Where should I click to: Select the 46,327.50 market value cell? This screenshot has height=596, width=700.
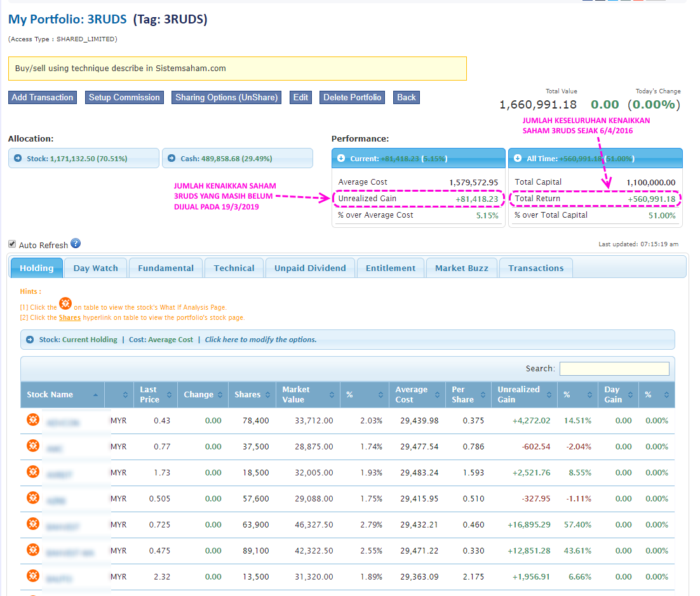(x=314, y=525)
